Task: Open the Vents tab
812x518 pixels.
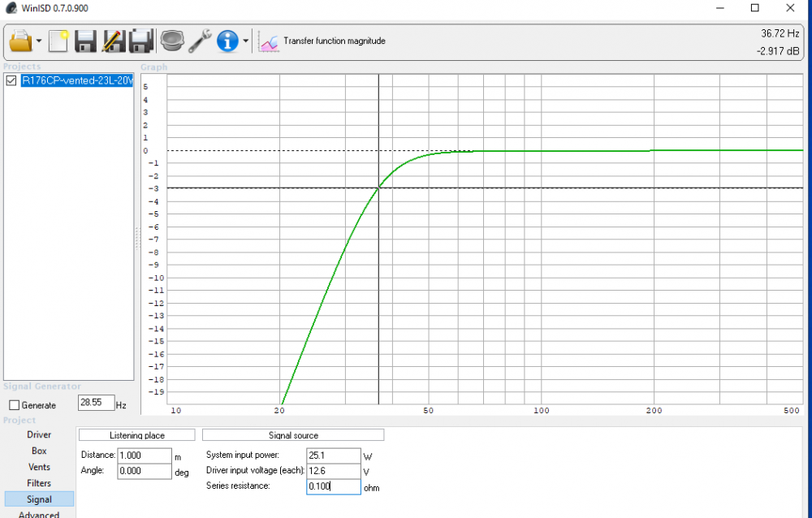Action: tap(39, 467)
